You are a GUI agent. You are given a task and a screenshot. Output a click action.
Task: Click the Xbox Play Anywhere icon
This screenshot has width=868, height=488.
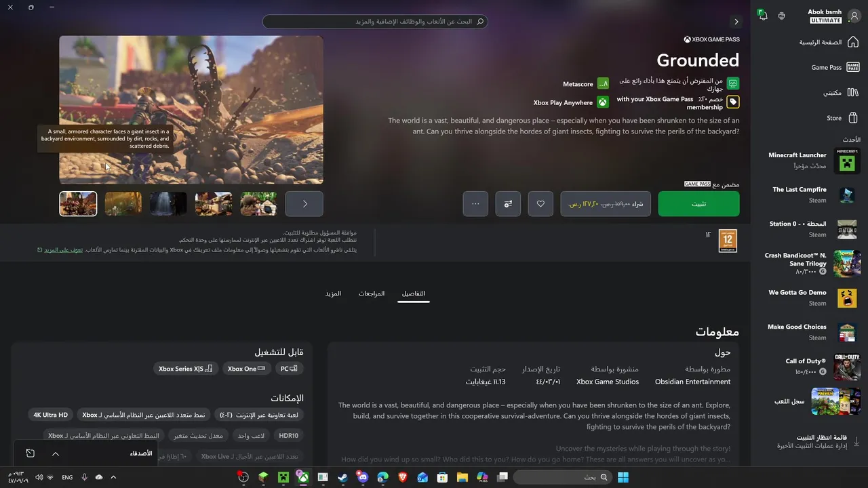pos(603,103)
